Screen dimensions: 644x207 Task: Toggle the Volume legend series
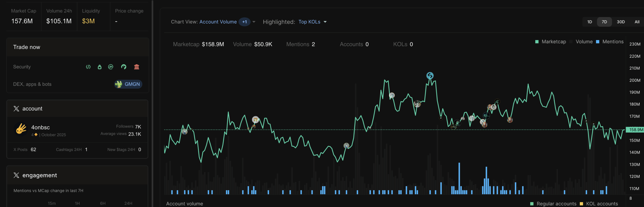pos(581,42)
